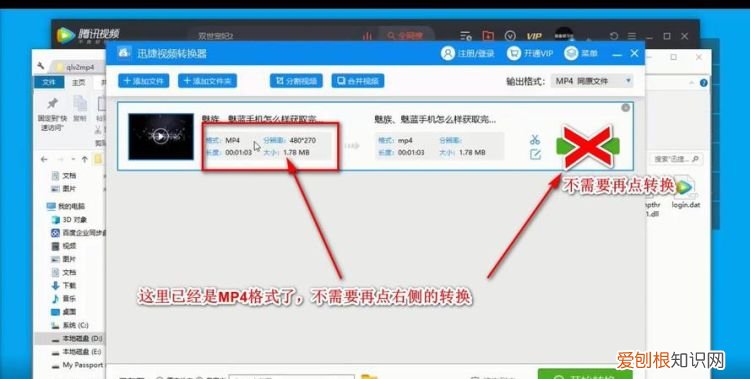Select 音乐 in the navigation tree

[69, 299]
